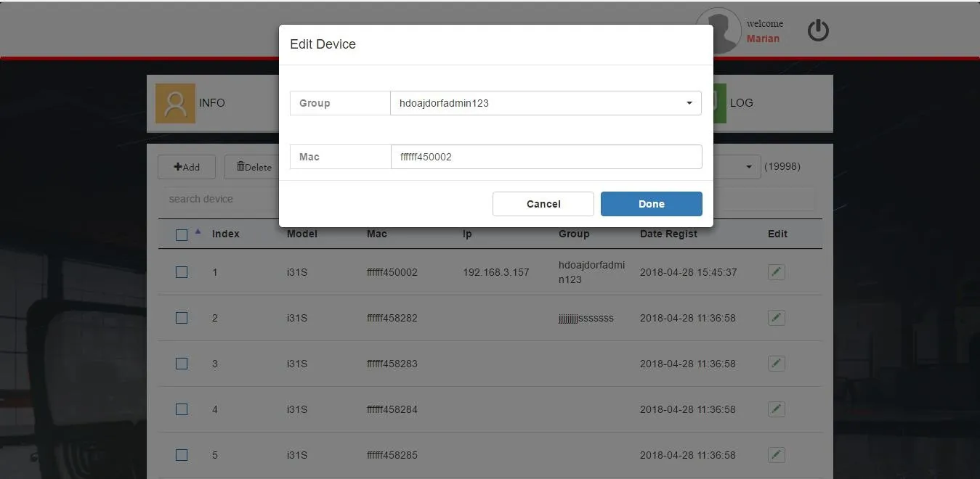This screenshot has height=479, width=980.
Task: Click the trash icon on the Delete button
Action: click(240, 166)
